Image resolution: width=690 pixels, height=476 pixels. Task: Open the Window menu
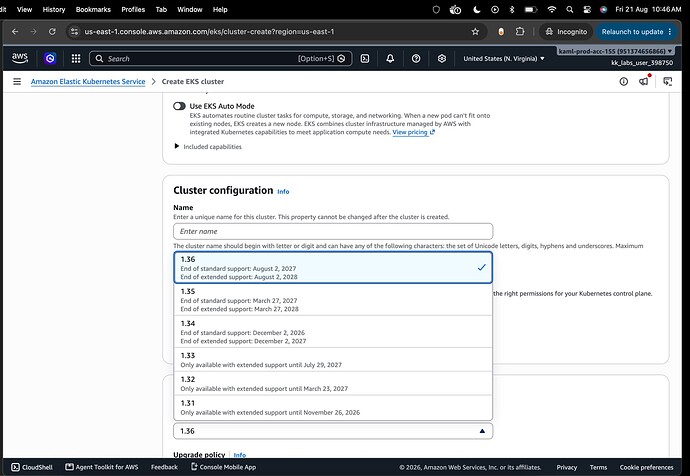click(190, 9)
